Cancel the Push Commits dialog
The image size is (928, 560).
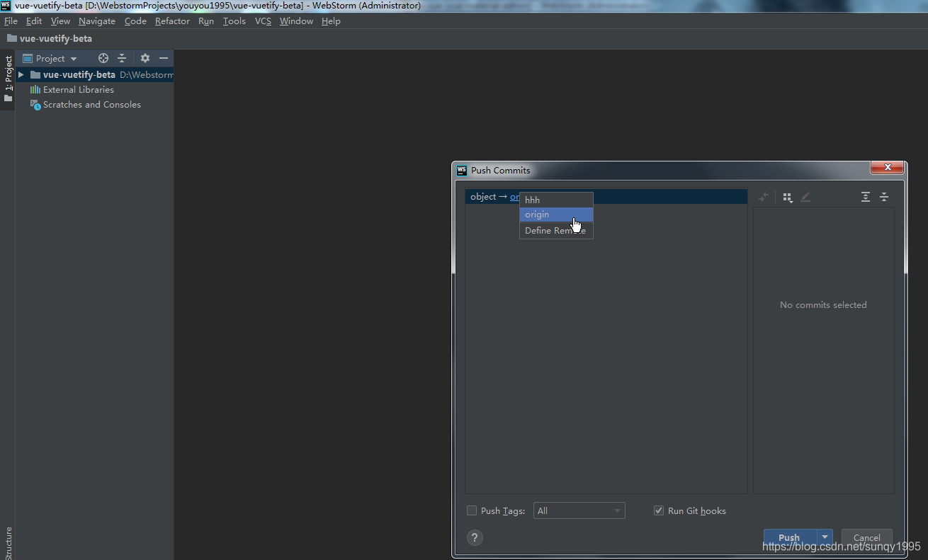pos(866,537)
